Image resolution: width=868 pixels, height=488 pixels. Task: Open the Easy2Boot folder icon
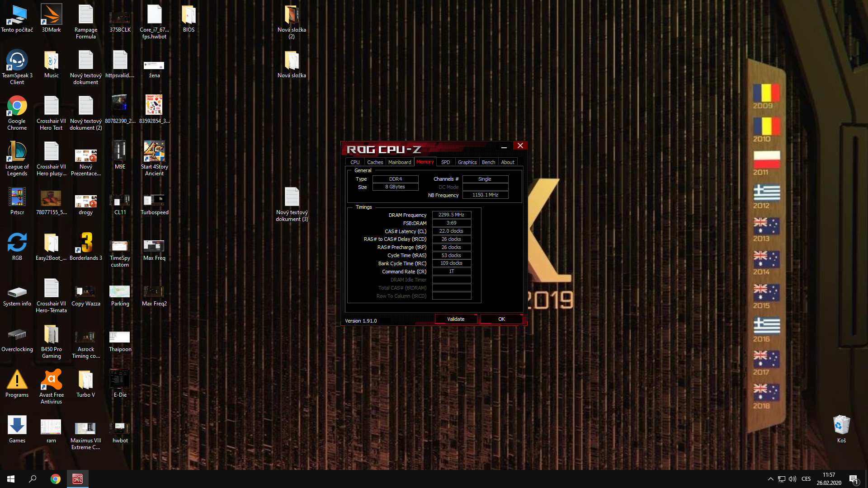pos(51,246)
